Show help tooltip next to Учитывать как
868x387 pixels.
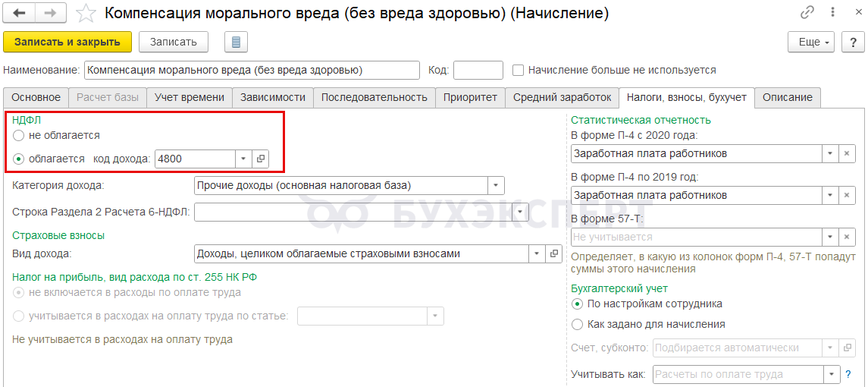(x=848, y=373)
